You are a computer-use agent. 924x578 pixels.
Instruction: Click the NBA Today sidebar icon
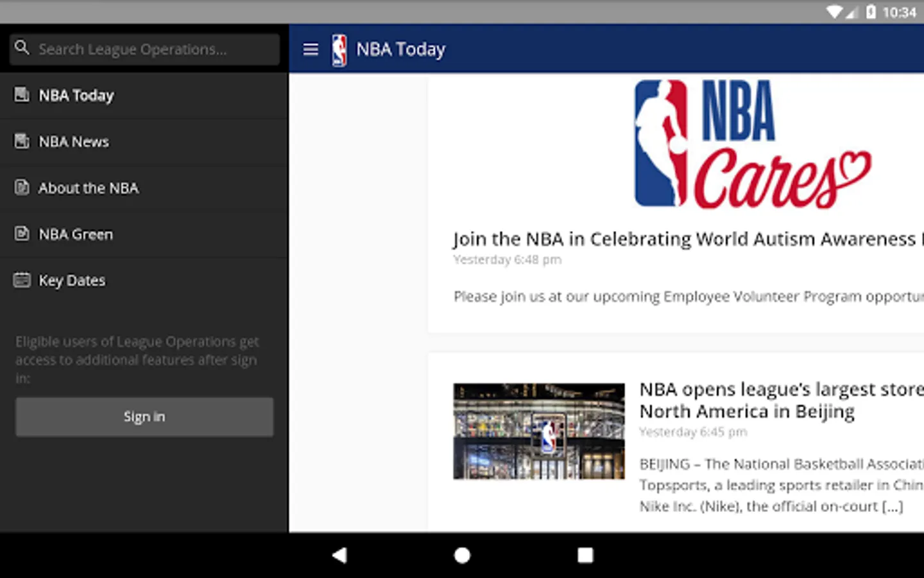pyautogui.click(x=22, y=95)
